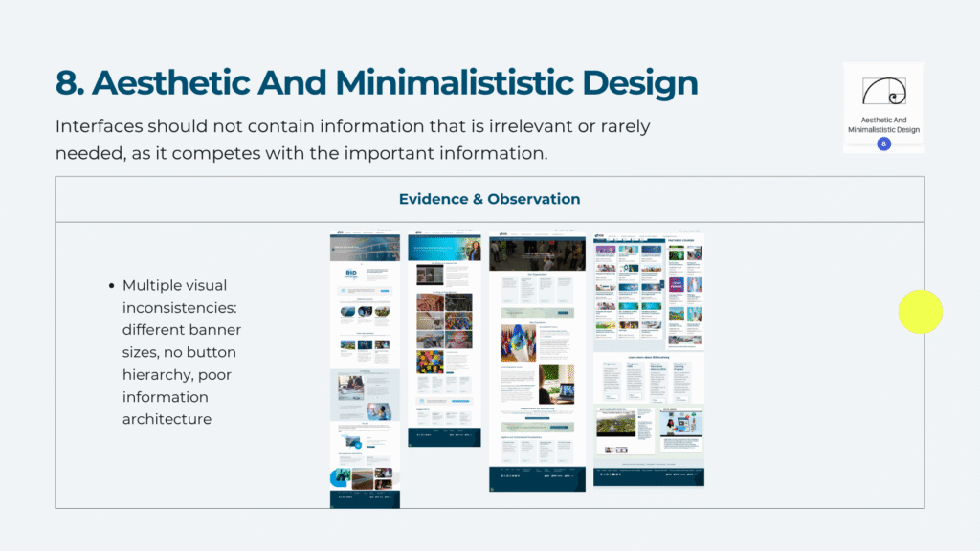This screenshot has width=980, height=551.
Task: Select the dark footer of the third screenshot
Action: 536,477
